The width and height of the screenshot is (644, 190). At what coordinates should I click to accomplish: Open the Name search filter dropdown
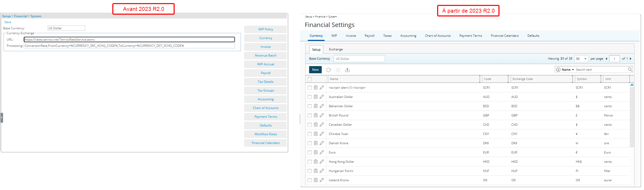point(568,70)
